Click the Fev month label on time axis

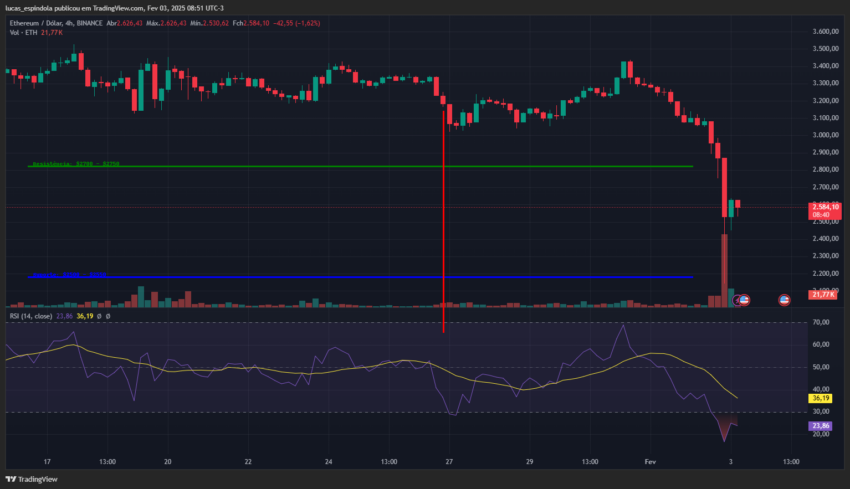(x=650, y=462)
